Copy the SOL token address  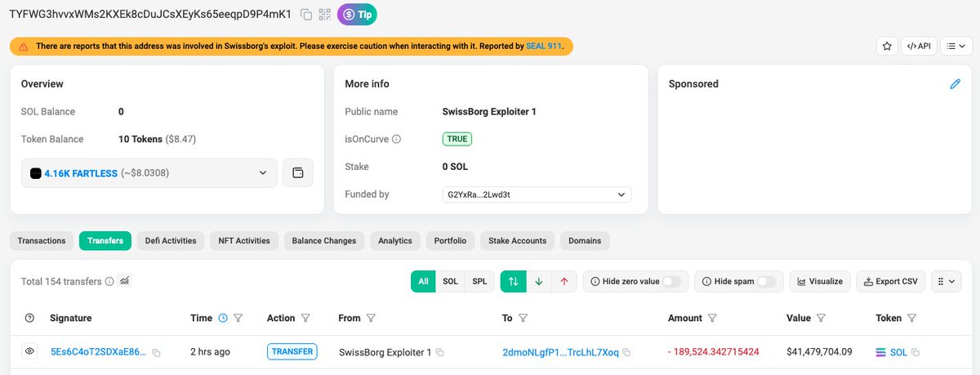tap(915, 353)
